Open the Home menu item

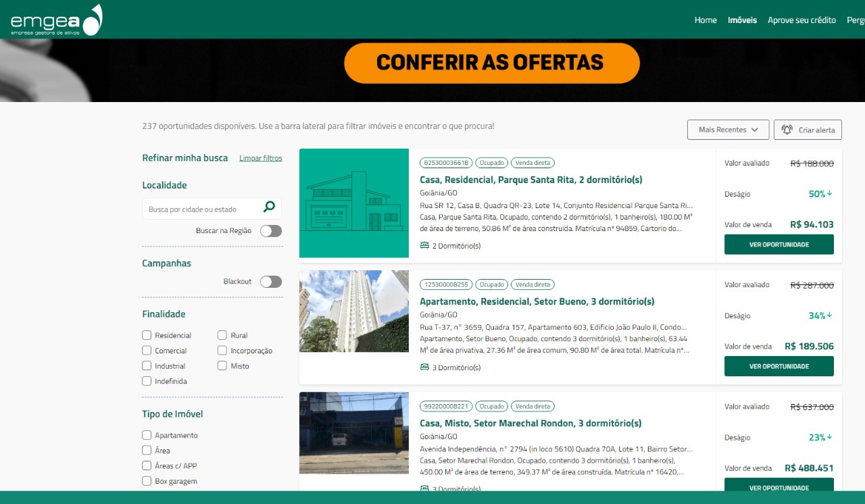coord(706,20)
